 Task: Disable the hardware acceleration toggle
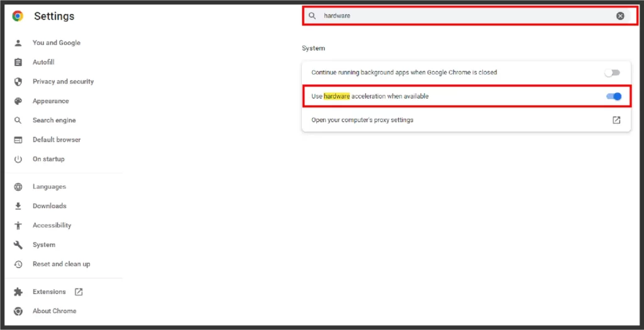tap(614, 96)
